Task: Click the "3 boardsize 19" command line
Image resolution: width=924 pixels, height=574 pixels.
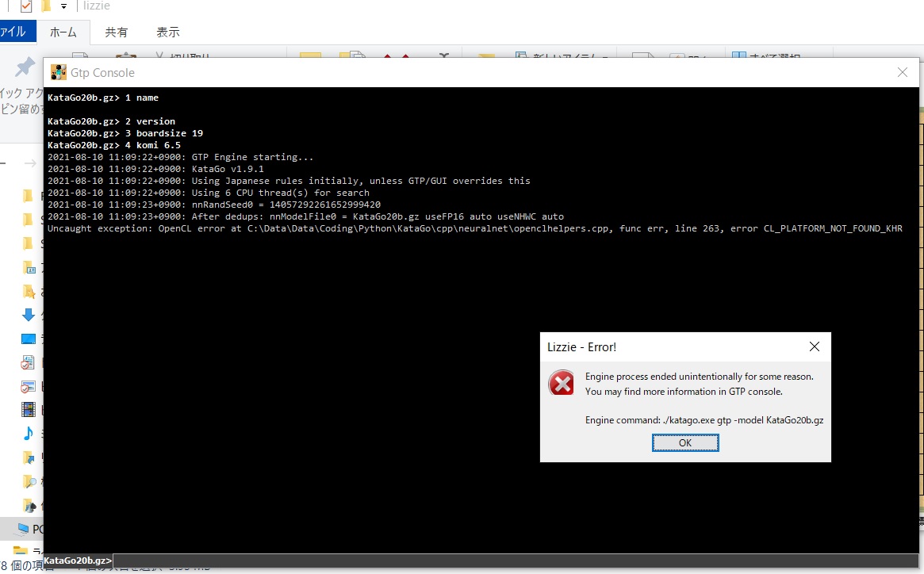Action: tap(125, 133)
